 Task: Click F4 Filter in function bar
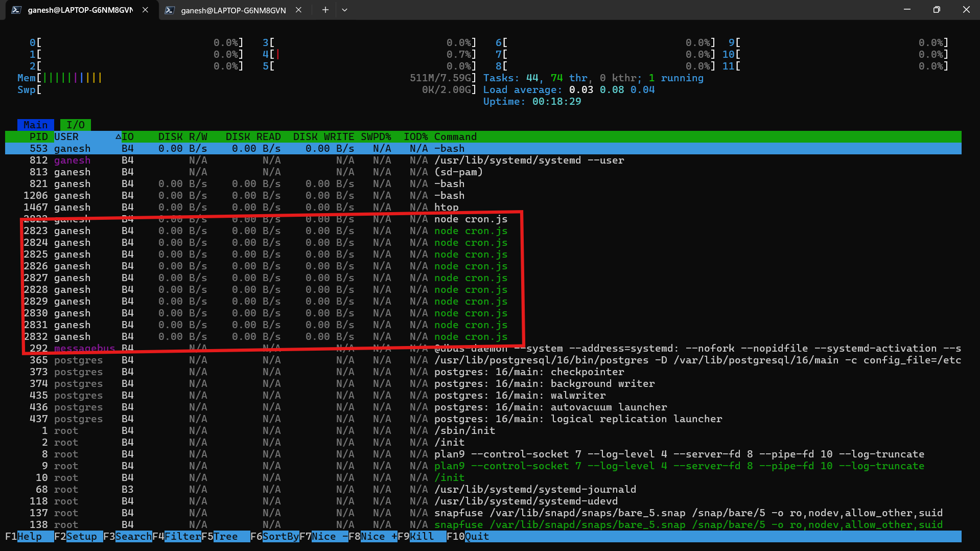(176, 536)
